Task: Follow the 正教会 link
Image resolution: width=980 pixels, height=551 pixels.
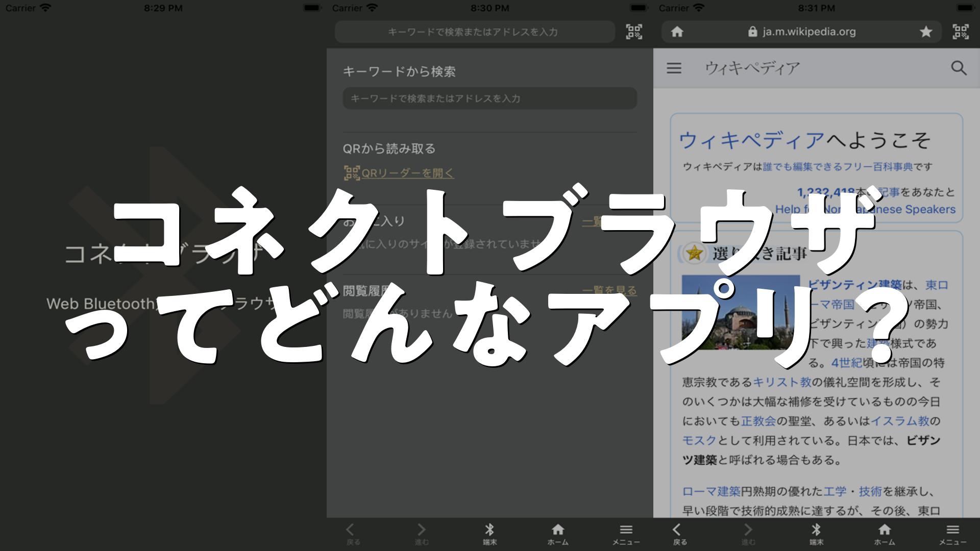Action: click(758, 421)
